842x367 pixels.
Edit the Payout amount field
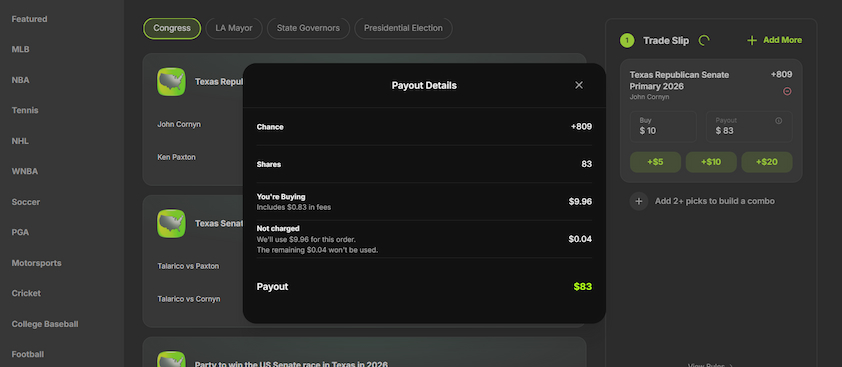749,126
